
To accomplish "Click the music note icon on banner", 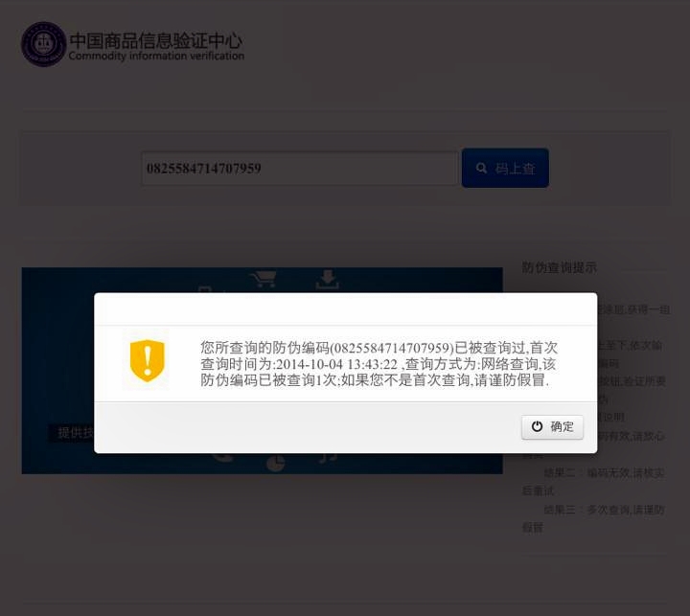I will (x=328, y=458).
